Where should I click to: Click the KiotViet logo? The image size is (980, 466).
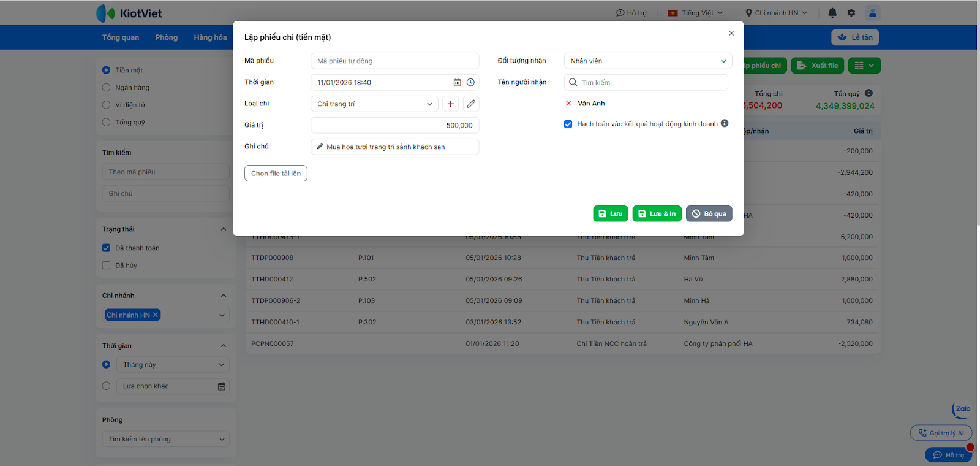[x=129, y=13]
